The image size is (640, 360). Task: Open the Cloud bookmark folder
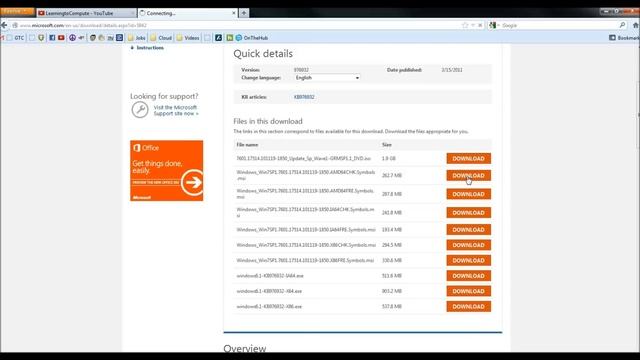click(x=161, y=38)
